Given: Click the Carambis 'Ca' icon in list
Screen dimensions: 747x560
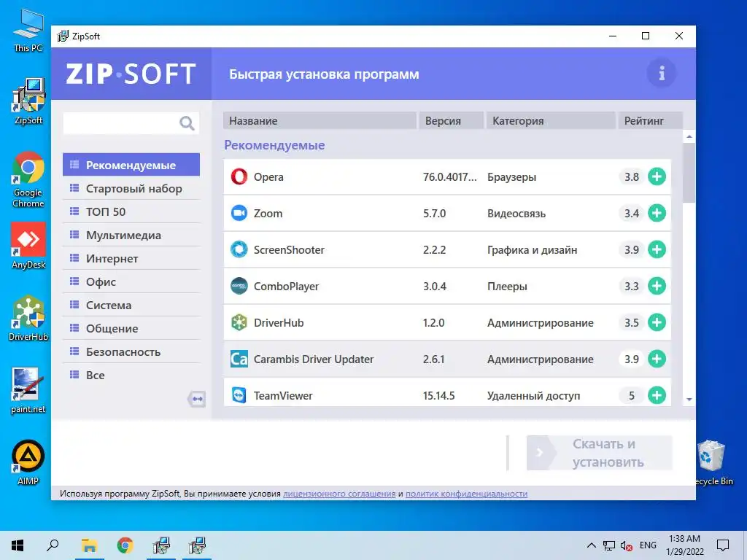Looking at the screenshot, I should (239, 359).
